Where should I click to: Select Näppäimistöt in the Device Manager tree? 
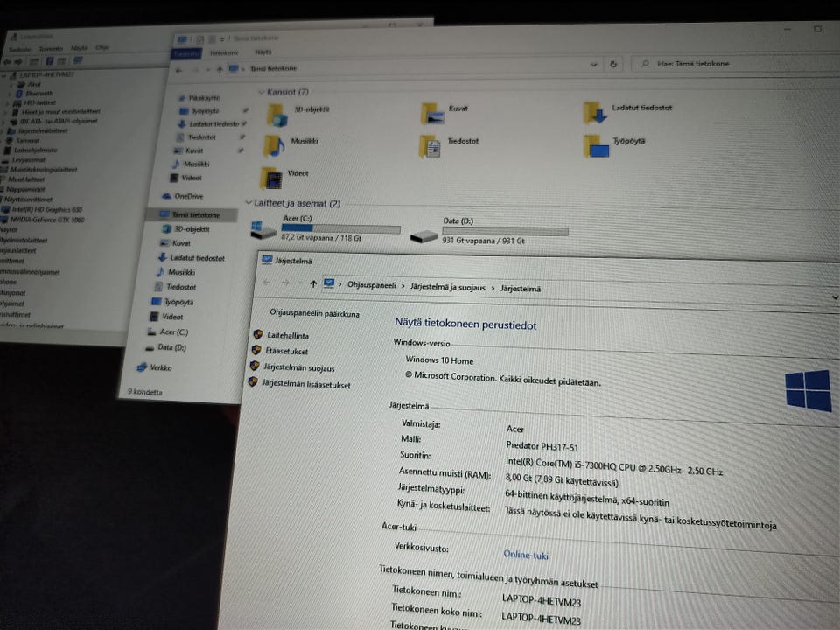tap(23, 190)
